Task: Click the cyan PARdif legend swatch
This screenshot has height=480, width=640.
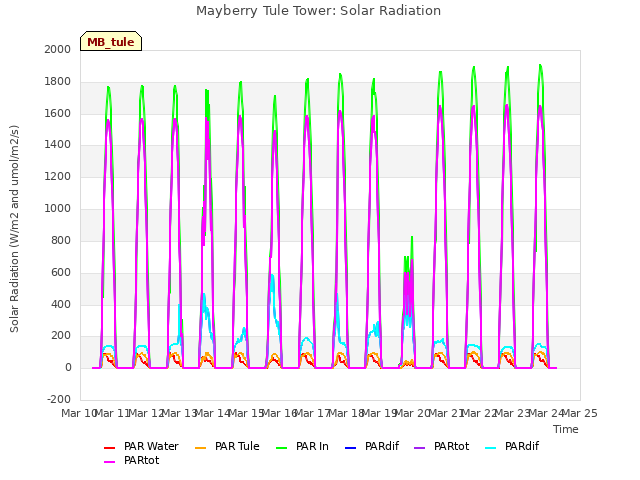Action: (490, 448)
